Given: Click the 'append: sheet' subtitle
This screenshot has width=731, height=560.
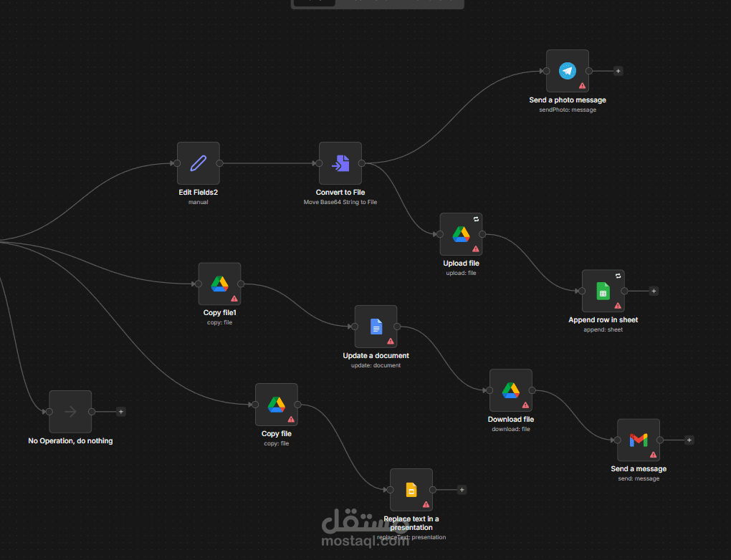Looking at the screenshot, I should (x=603, y=330).
